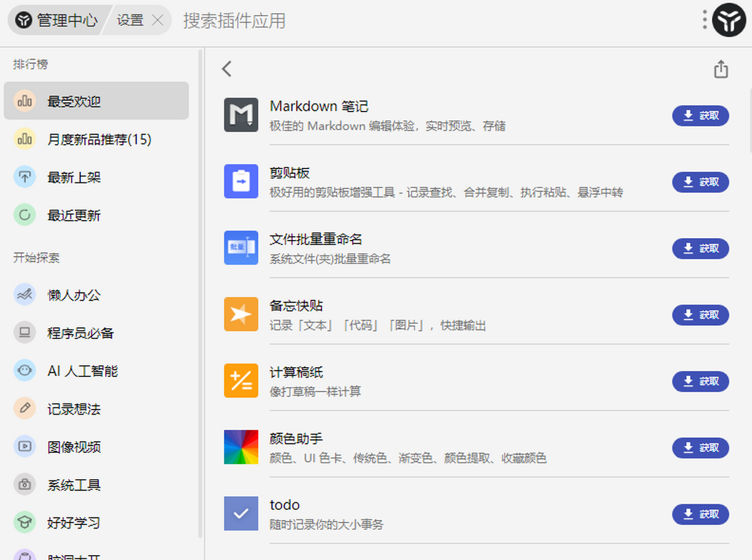Open the 文件批量重命名 plugin icon
The image size is (752, 560).
[x=241, y=248]
